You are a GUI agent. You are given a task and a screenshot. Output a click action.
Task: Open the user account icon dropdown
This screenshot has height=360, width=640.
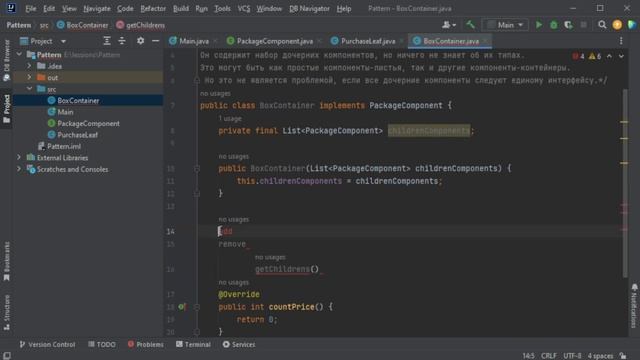[449, 25]
